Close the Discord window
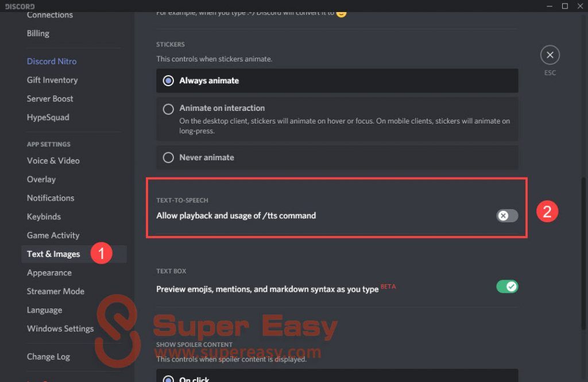This screenshot has height=382, width=588. pyautogui.click(x=579, y=6)
